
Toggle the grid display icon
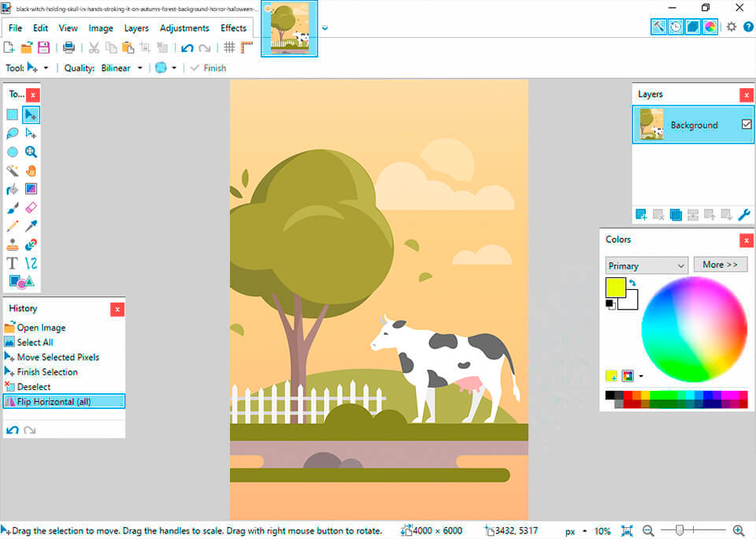[x=228, y=46]
